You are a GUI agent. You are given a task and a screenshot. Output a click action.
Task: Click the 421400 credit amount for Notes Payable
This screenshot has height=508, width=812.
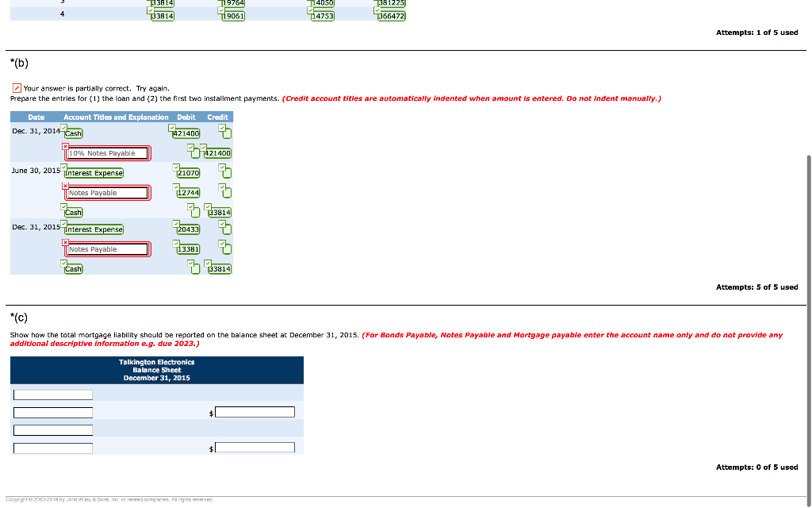pos(217,153)
